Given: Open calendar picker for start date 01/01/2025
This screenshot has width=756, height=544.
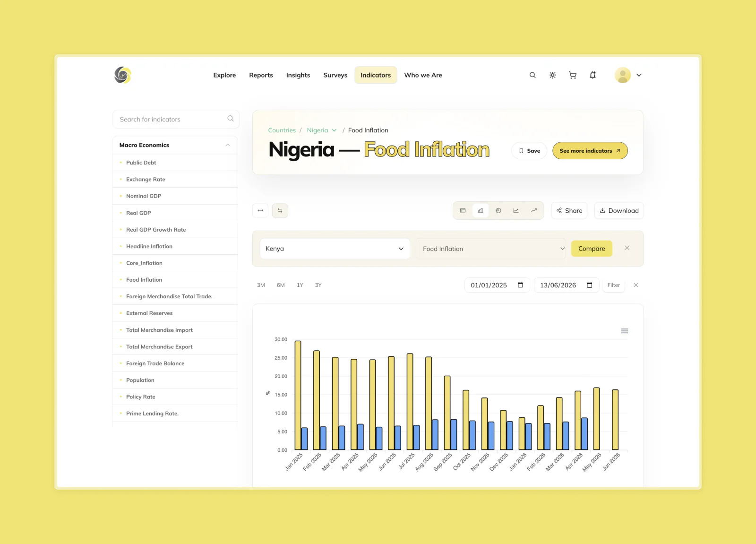Looking at the screenshot, I should [521, 285].
